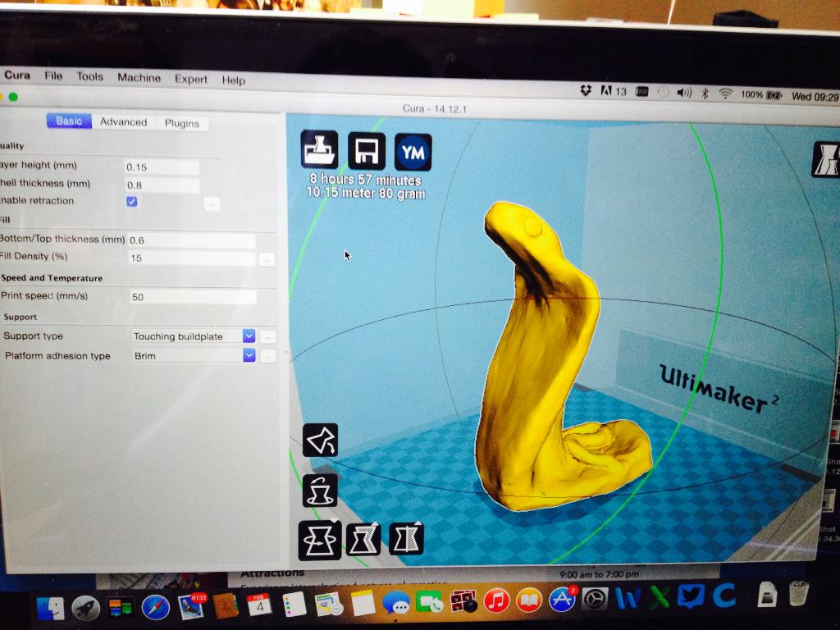Click the Fill Density field showing 15
This screenshot has height=630, width=840.
coord(192,258)
